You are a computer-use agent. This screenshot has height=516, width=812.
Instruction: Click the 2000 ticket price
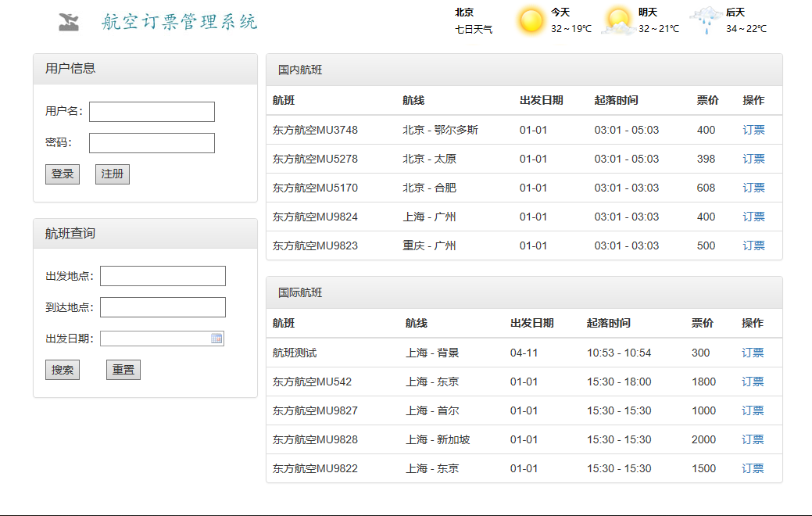(x=704, y=440)
